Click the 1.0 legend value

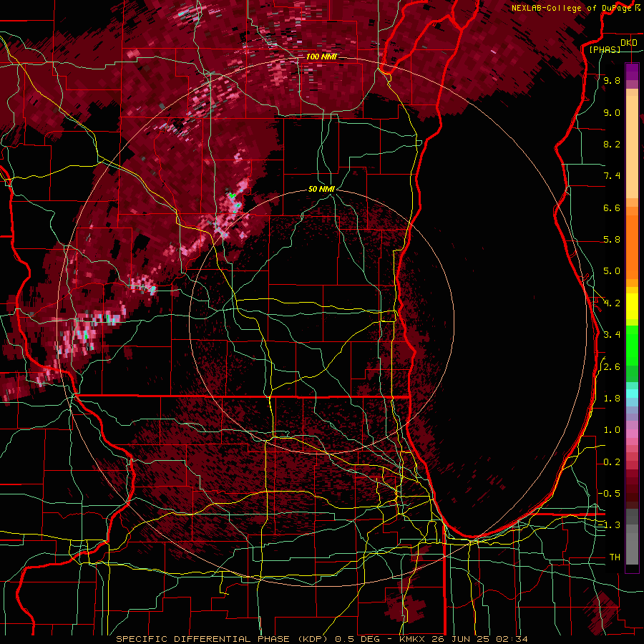pos(612,430)
